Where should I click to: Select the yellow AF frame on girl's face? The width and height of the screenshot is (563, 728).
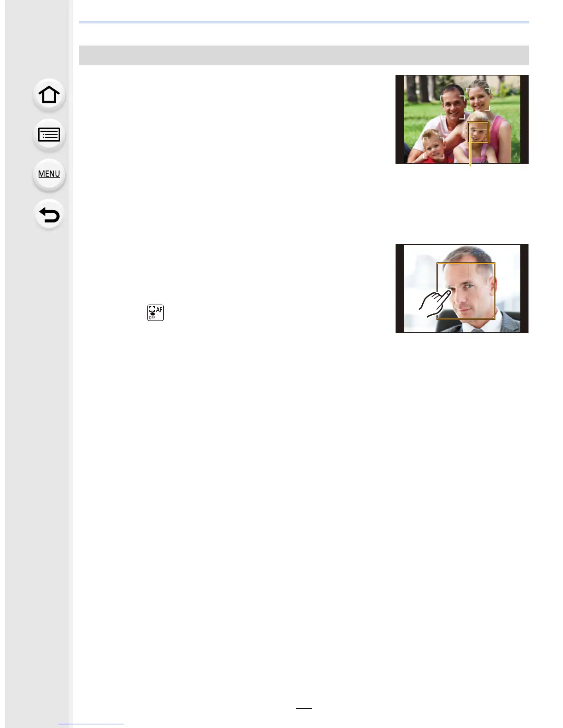pos(478,132)
